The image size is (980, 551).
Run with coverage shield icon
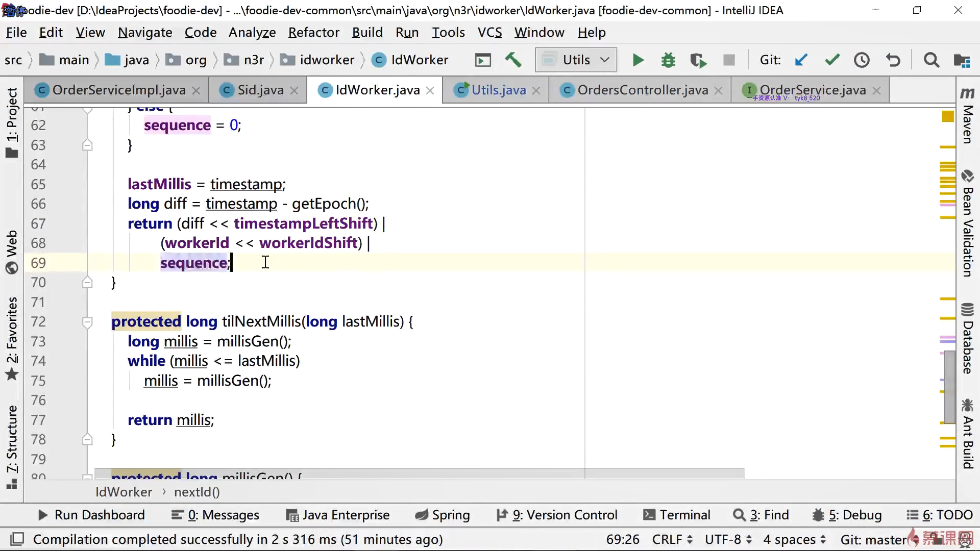click(x=698, y=60)
